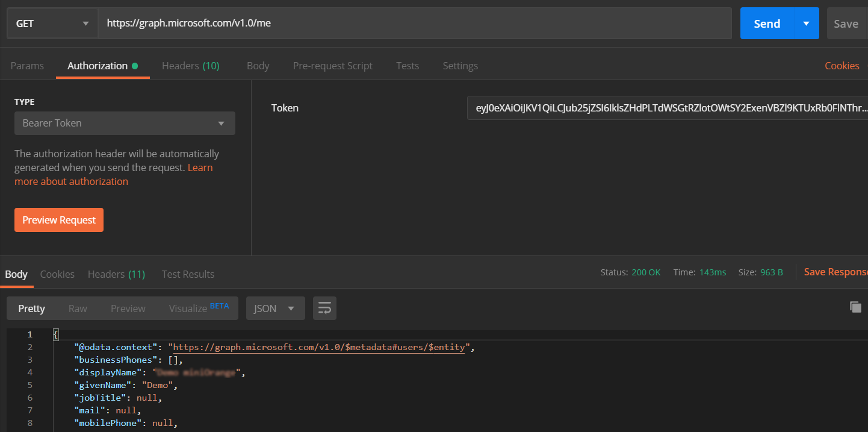This screenshot has height=432, width=868.
Task: Click the Status 200 OK value
Action: (646, 272)
